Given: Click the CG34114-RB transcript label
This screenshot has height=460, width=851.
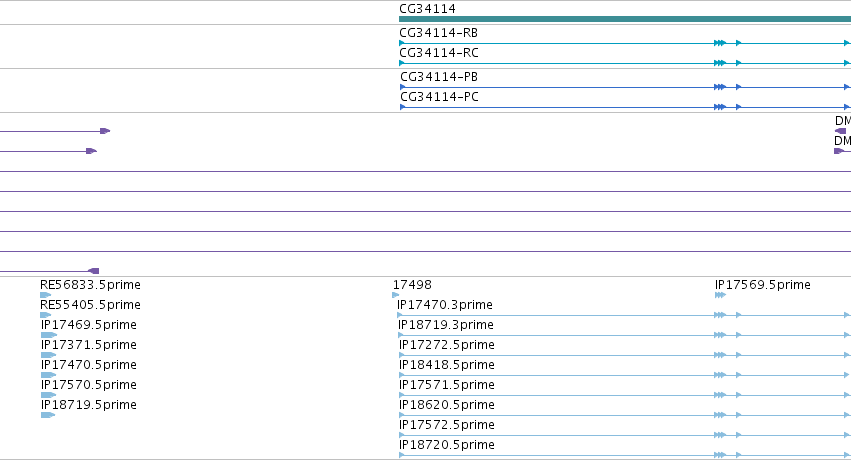Looking at the screenshot, I should click(439, 33).
